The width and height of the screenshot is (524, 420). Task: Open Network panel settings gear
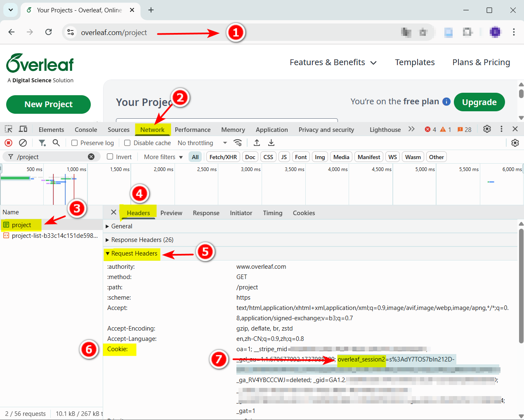click(x=515, y=143)
